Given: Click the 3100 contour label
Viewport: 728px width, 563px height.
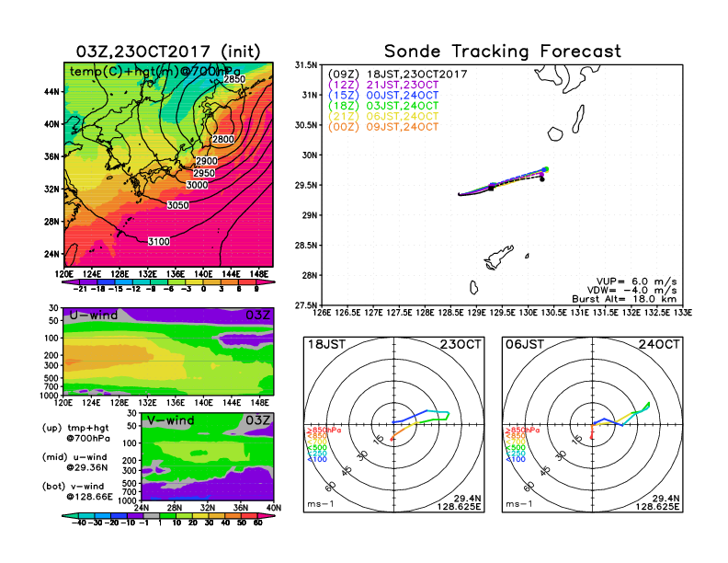Looking at the screenshot, I should tap(159, 242).
